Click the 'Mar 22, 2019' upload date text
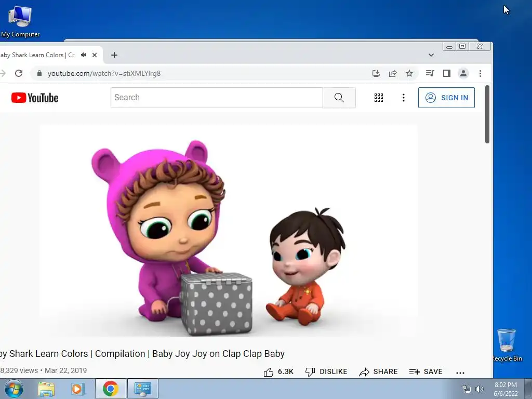 tap(66, 370)
